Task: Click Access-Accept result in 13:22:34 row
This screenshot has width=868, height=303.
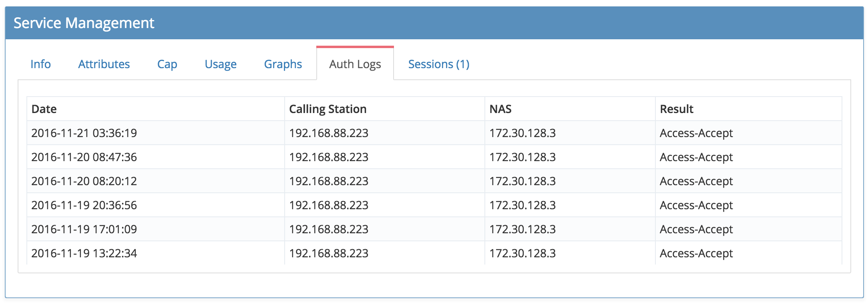Action: click(696, 253)
